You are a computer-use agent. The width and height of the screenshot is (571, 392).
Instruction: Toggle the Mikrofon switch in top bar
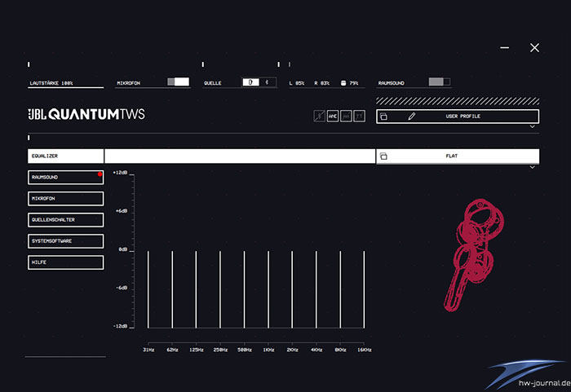178,81
